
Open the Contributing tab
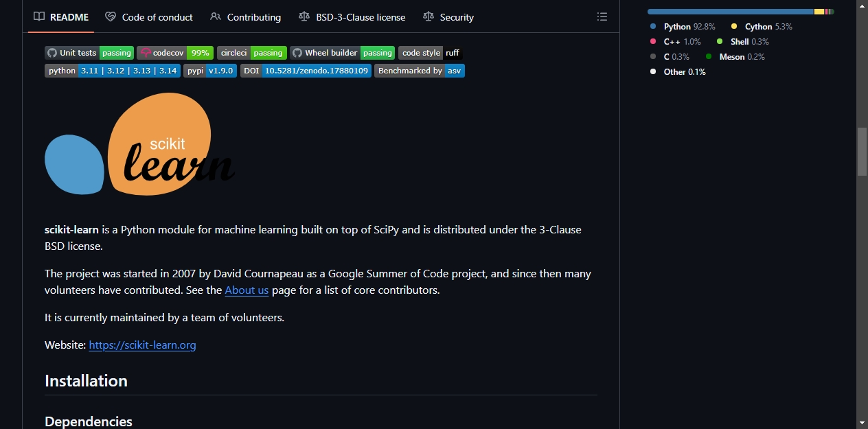click(246, 17)
